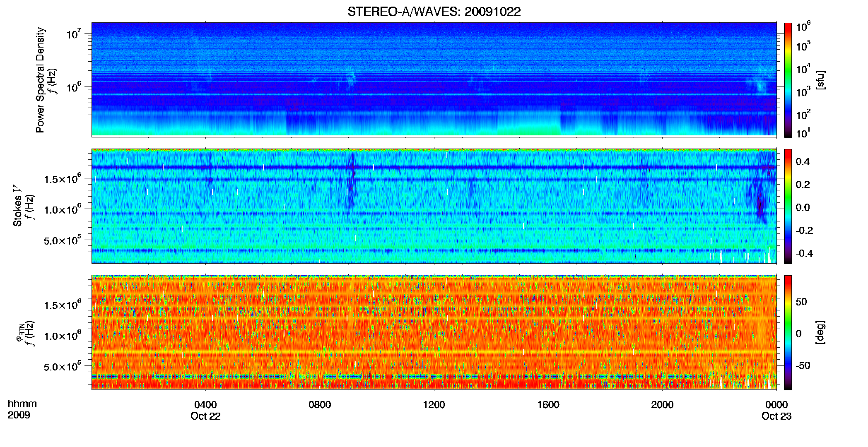This screenshot has height=447, width=868.
Task: Click the 0 label on the degrees colorbar
Action: point(798,334)
